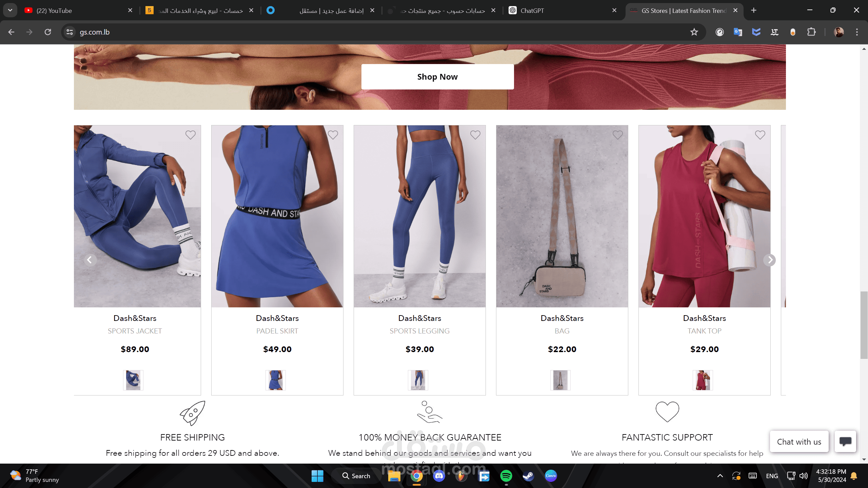Close the YouTube tab
Viewport: 868px width, 488px height.
tap(130, 11)
